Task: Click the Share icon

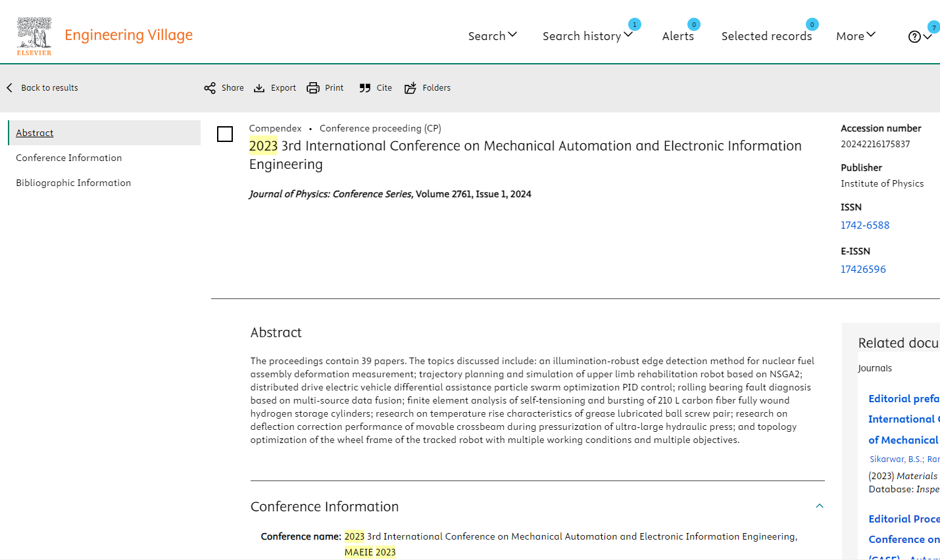Action: (x=210, y=88)
